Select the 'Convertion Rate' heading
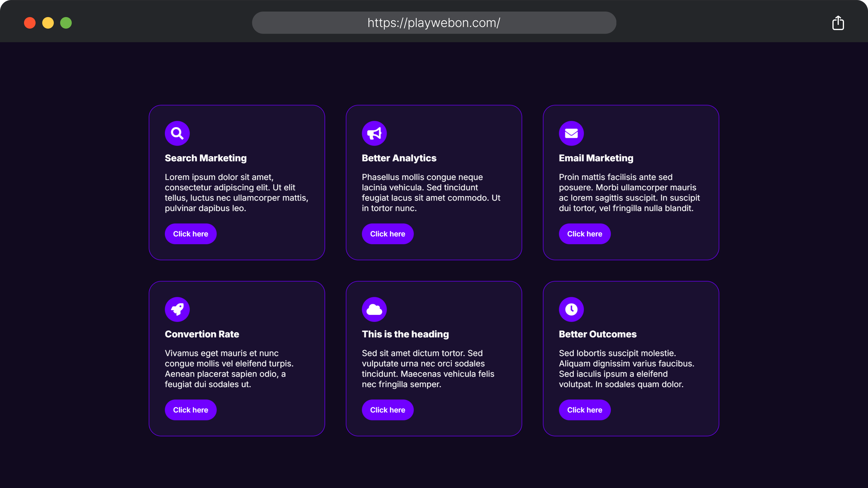Image resolution: width=868 pixels, height=488 pixels. [202, 334]
